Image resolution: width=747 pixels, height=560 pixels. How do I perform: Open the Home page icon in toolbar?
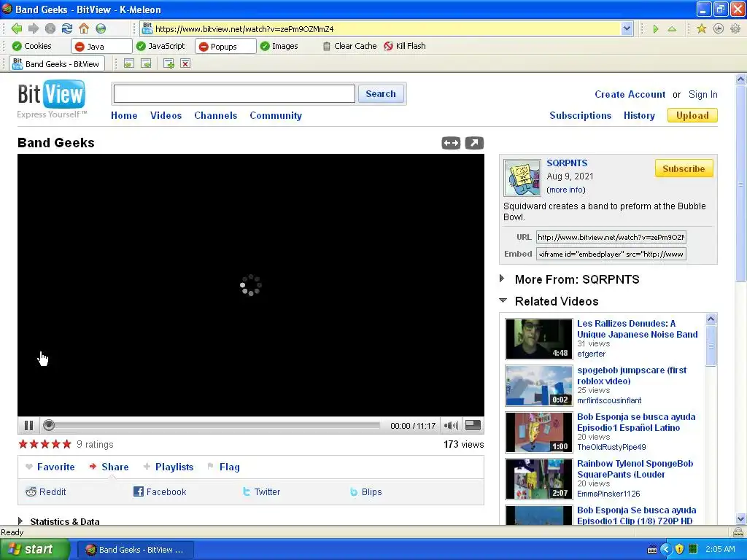tap(84, 28)
